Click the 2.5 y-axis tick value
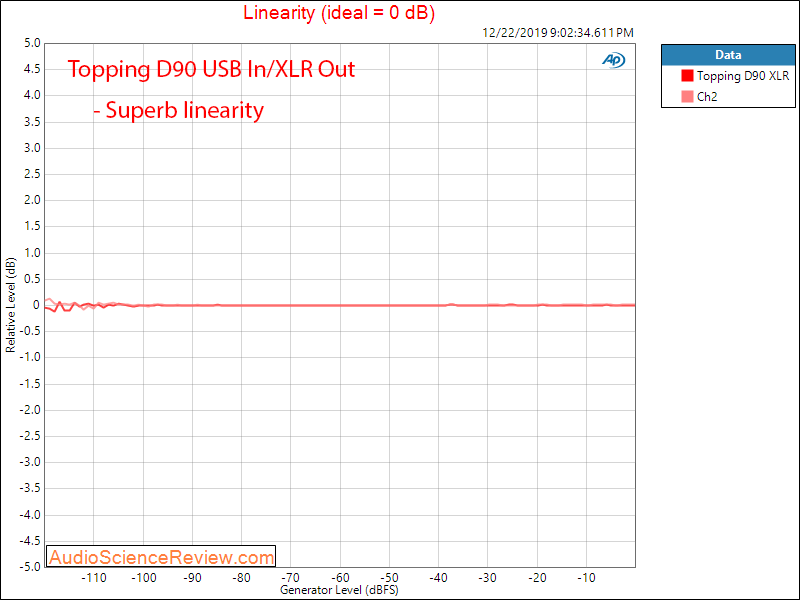Viewport: 800px width, 600px height. (32, 174)
